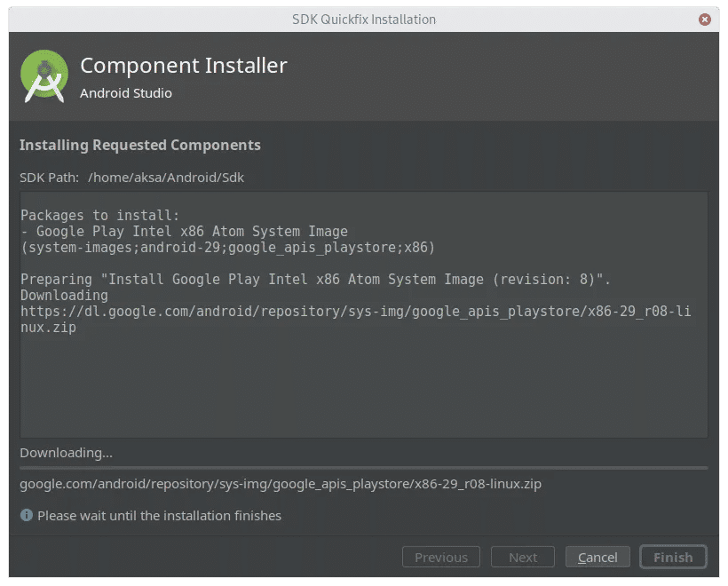Click the x86-29_r08-linux.zip file path under progress bar

click(281, 484)
